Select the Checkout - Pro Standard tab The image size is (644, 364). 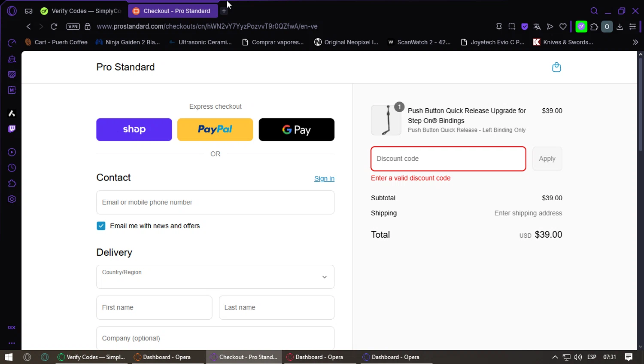tap(172, 11)
